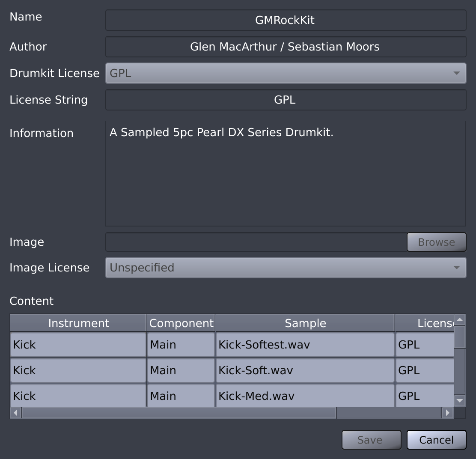Click the Browse button for Image

click(436, 242)
